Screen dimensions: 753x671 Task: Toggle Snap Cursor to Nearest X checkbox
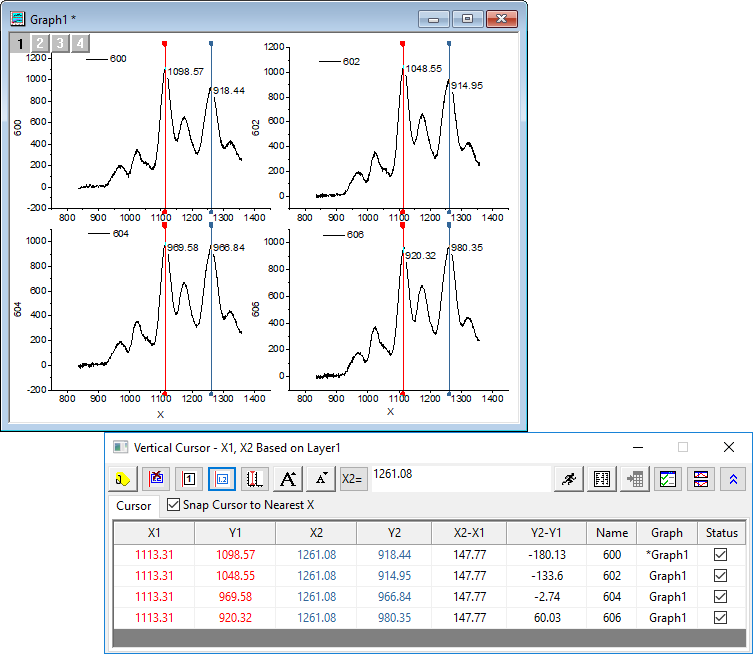[x=174, y=505]
